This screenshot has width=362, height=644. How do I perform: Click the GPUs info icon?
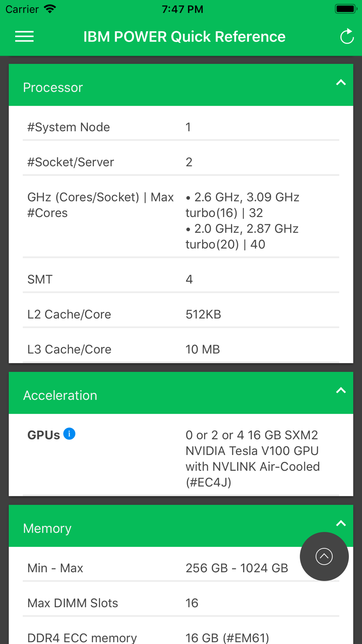[x=69, y=434]
